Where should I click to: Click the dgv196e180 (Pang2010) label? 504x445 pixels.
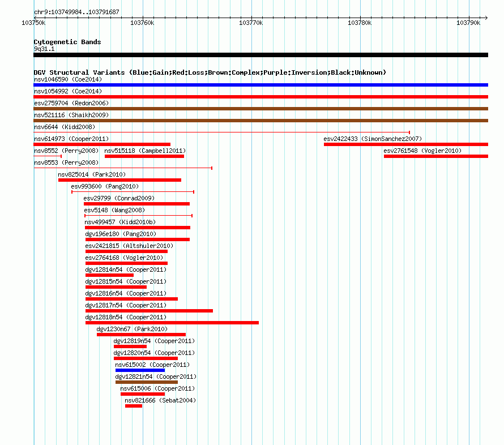tap(121, 234)
